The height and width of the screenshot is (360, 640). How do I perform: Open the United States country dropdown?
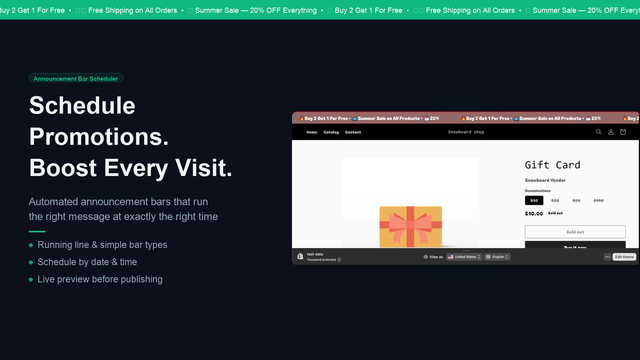click(464, 257)
